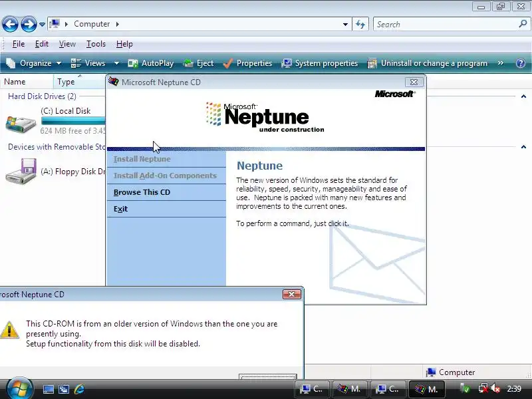Launch Internet Explorer from quick launch
This screenshot has height=399, width=532.
(x=79, y=389)
